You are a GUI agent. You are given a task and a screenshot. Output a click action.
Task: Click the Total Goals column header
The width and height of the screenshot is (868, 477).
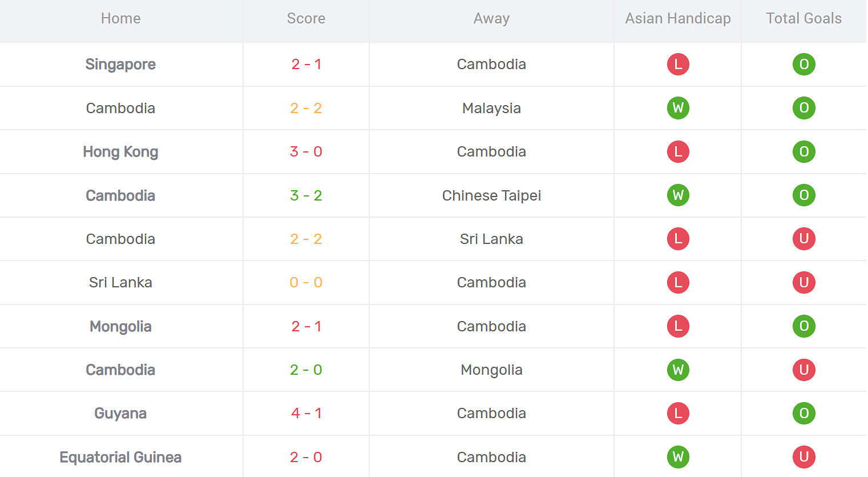804,18
